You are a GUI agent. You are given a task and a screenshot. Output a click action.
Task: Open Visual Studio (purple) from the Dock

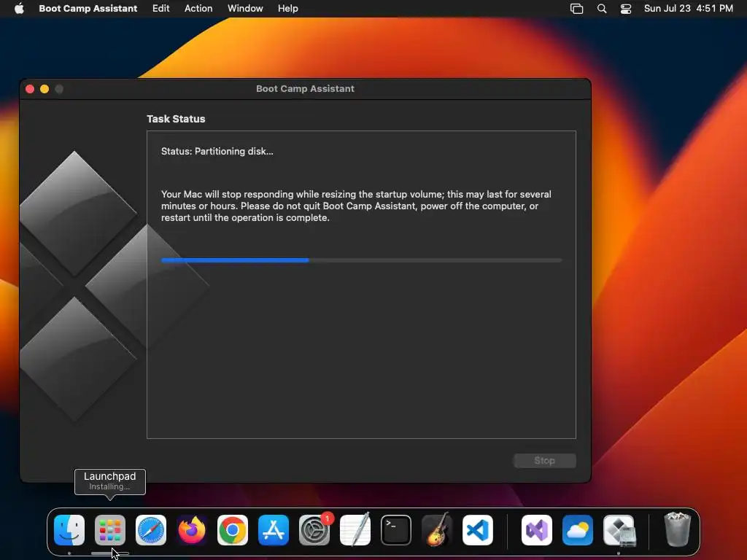[537, 529]
